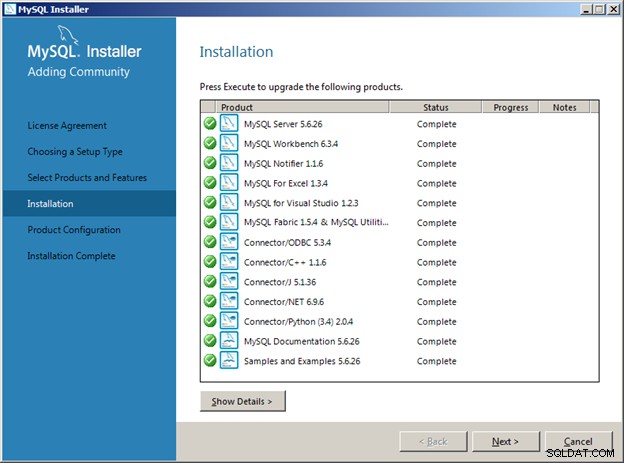624x463 pixels.
Task: Click green checkmark beside MySQL Server 5.6.26
Action: click(210, 123)
